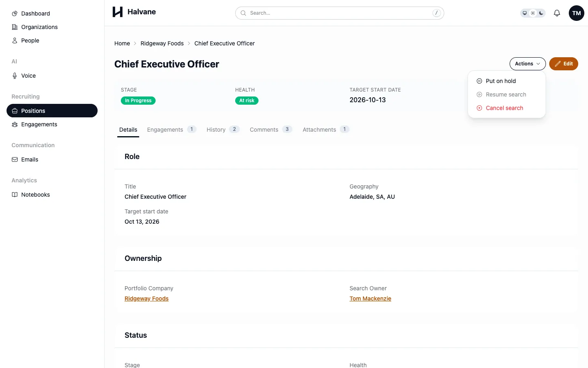The image size is (588, 368).
Task: Focus the Search input field
Action: pos(340,13)
